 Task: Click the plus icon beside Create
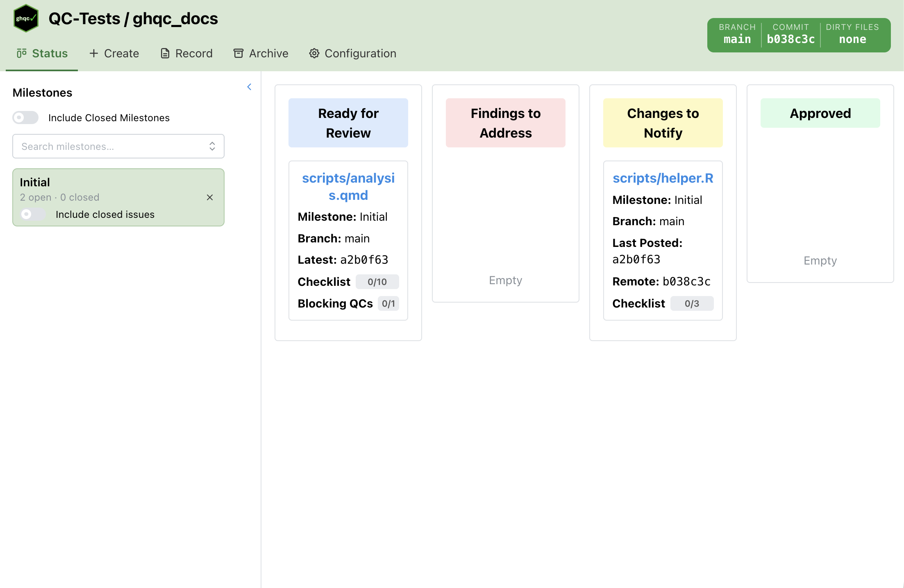[94, 53]
